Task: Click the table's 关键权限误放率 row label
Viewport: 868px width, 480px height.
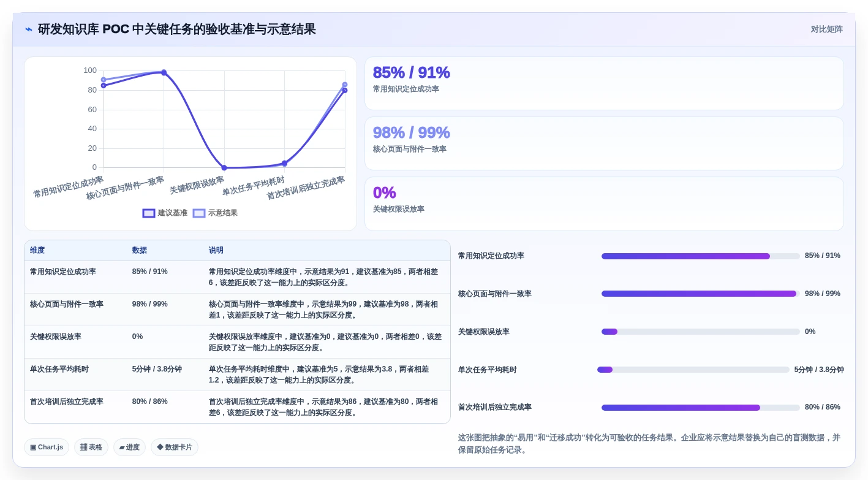Action: pos(56,337)
